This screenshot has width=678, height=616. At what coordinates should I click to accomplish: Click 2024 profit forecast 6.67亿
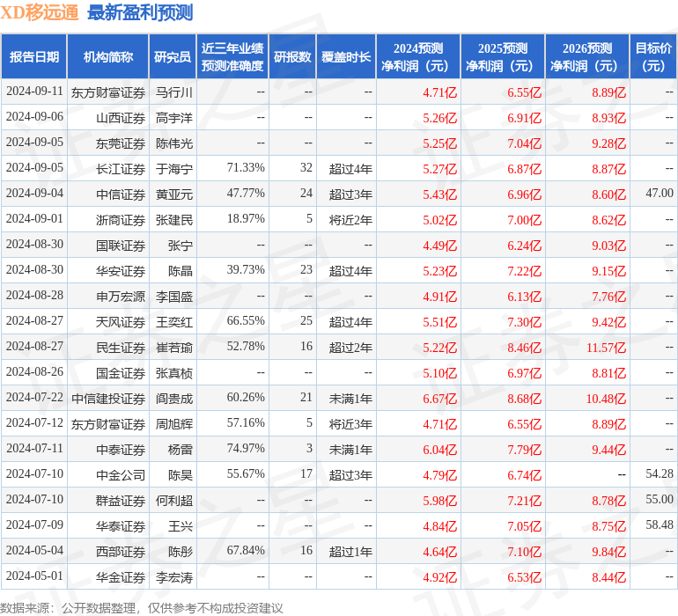439,398
